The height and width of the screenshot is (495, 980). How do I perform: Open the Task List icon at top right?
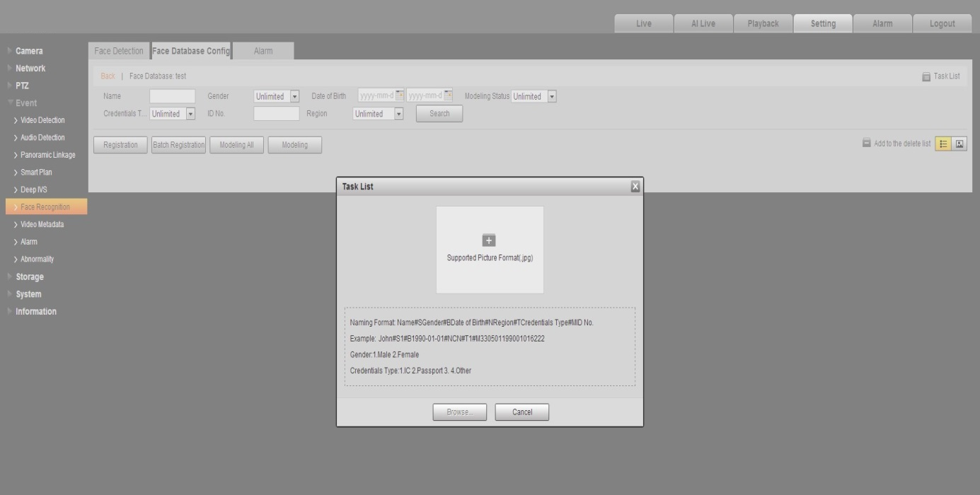click(x=926, y=76)
